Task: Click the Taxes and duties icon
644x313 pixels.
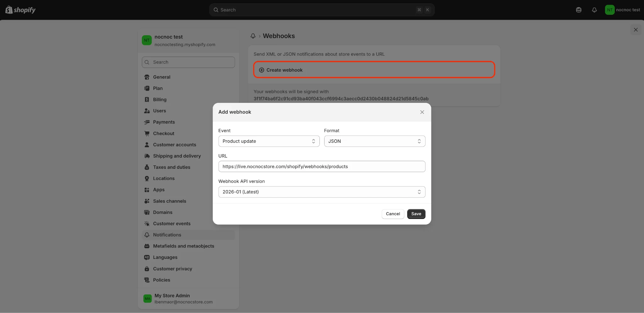Action: coord(147,167)
